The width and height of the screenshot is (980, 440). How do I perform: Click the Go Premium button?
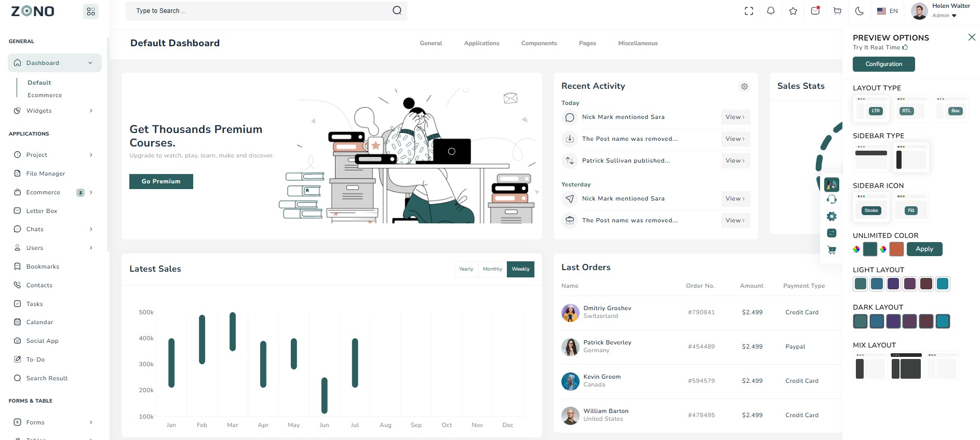tap(161, 181)
